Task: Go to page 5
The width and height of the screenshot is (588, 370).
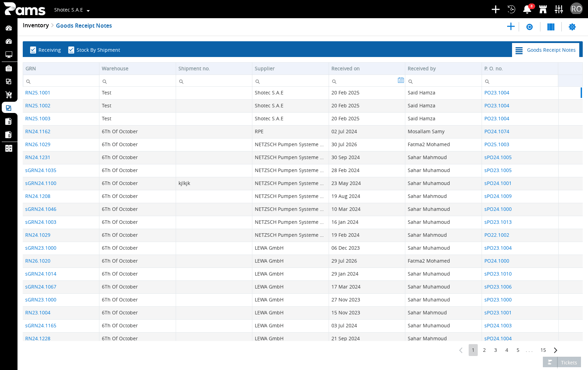Action: click(x=518, y=350)
